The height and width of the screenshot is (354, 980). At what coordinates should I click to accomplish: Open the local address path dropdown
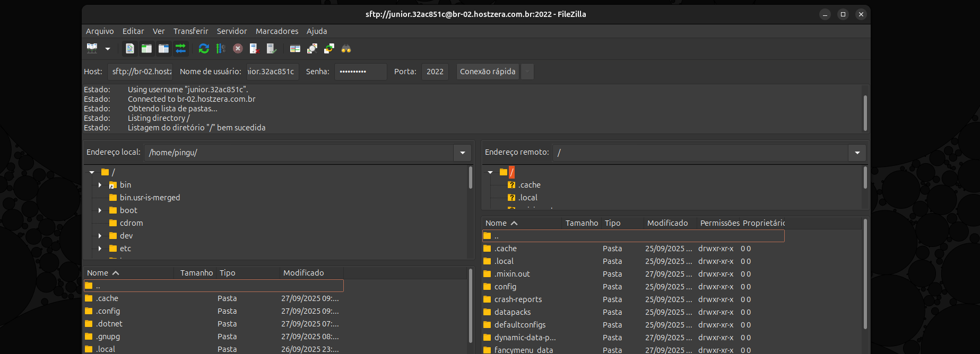click(462, 153)
